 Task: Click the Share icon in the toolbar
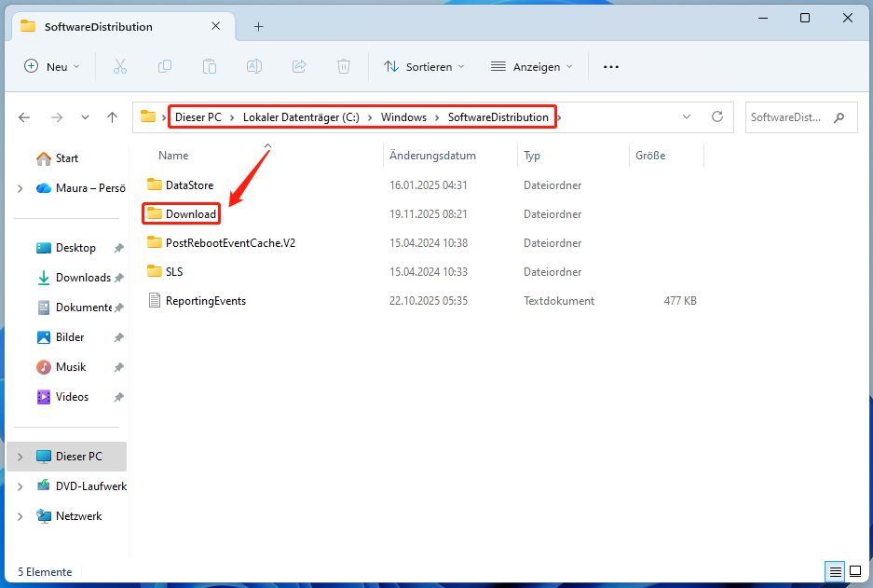298,66
